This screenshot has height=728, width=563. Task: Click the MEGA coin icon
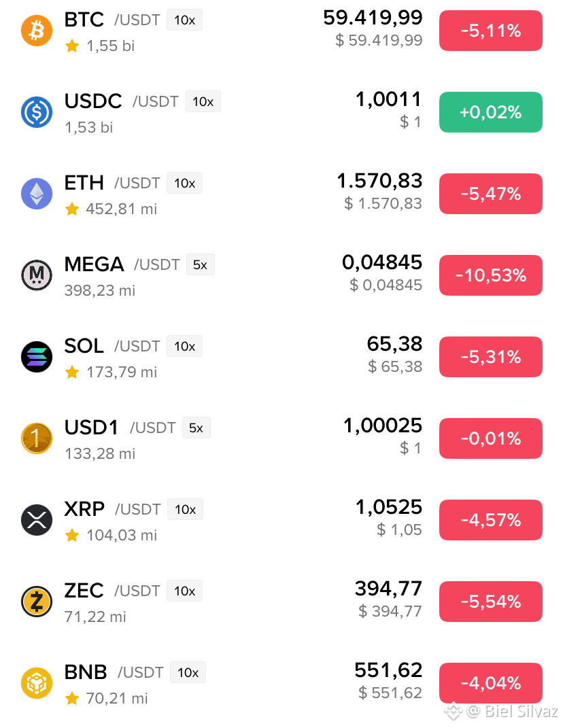point(37,275)
